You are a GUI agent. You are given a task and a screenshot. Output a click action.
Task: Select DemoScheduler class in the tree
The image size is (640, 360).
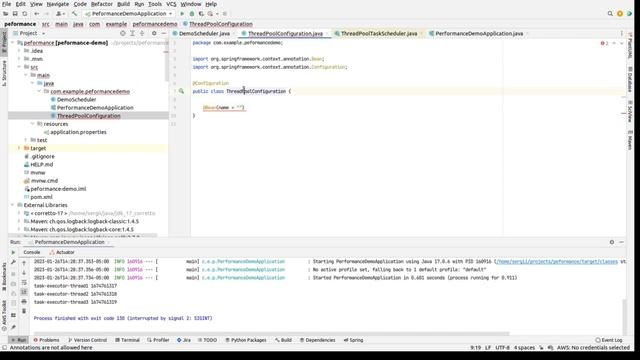click(x=76, y=100)
